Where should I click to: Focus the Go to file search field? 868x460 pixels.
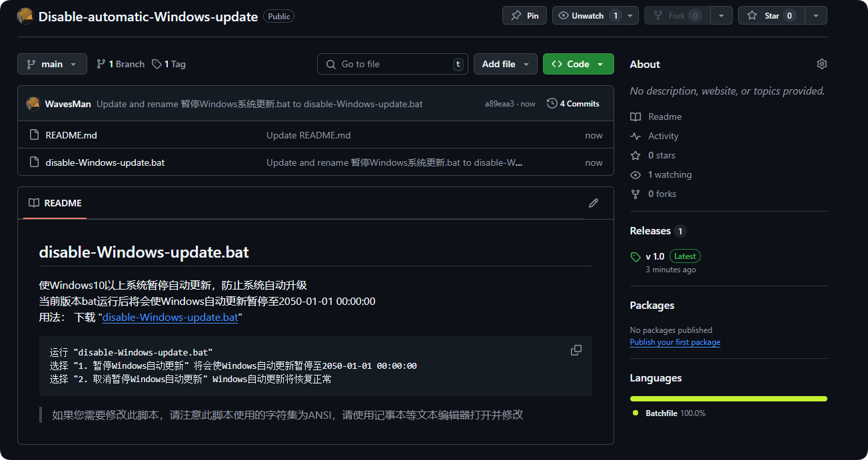(392, 64)
